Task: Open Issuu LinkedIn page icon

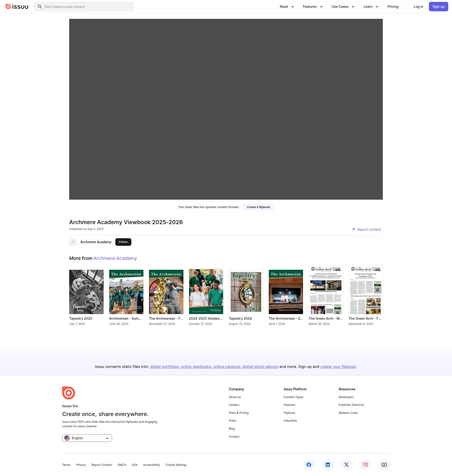Action: tap(328, 465)
